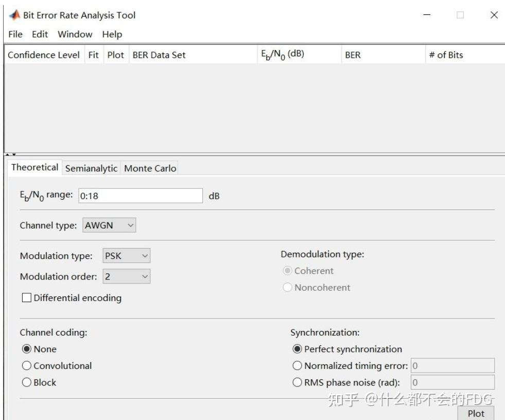
Task: Click the panel divider collapse arrows
Action: pyautogui.click(x=11, y=154)
